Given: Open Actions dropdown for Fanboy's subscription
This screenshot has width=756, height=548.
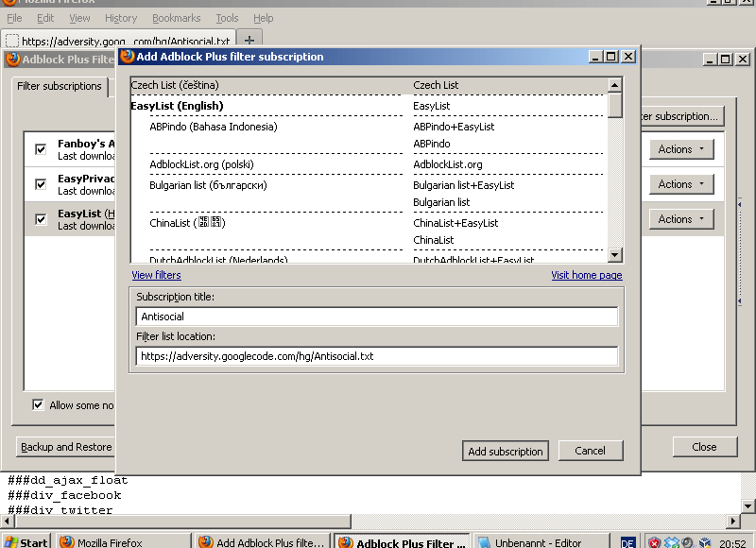Looking at the screenshot, I should pyautogui.click(x=680, y=149).
